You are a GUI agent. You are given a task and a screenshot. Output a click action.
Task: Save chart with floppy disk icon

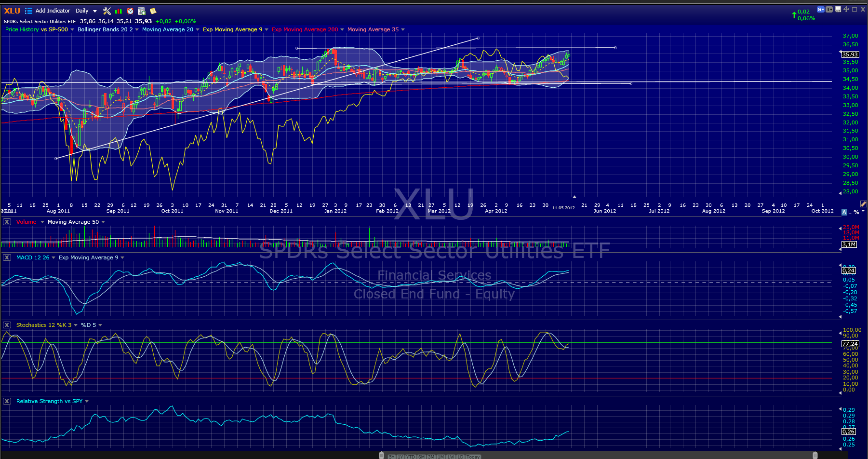pos(838,9)
